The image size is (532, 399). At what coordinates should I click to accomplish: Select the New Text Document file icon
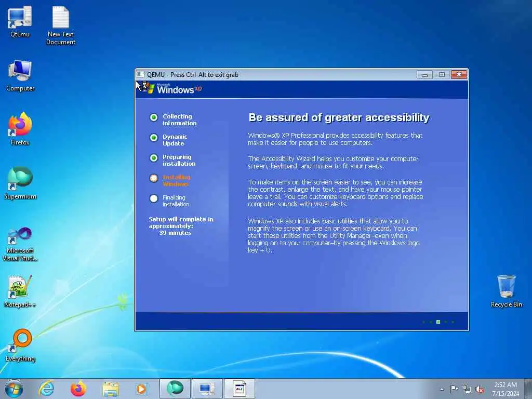[x=61, y=25]
